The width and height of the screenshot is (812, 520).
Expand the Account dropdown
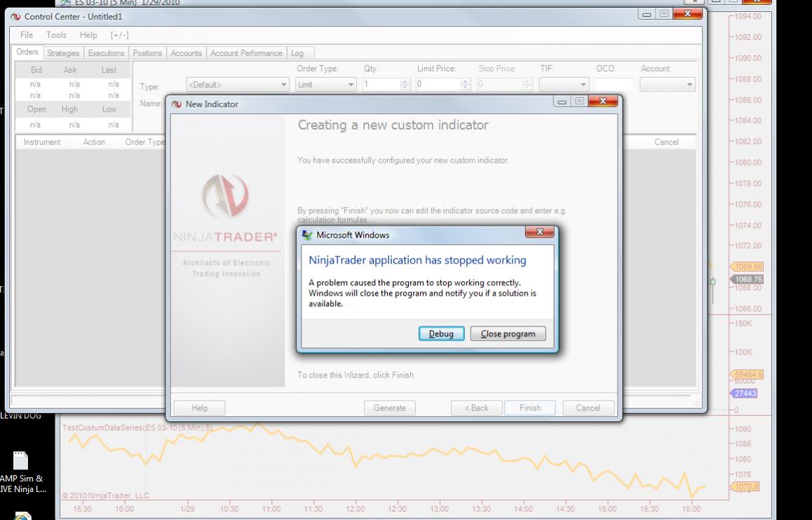[689, 84]
